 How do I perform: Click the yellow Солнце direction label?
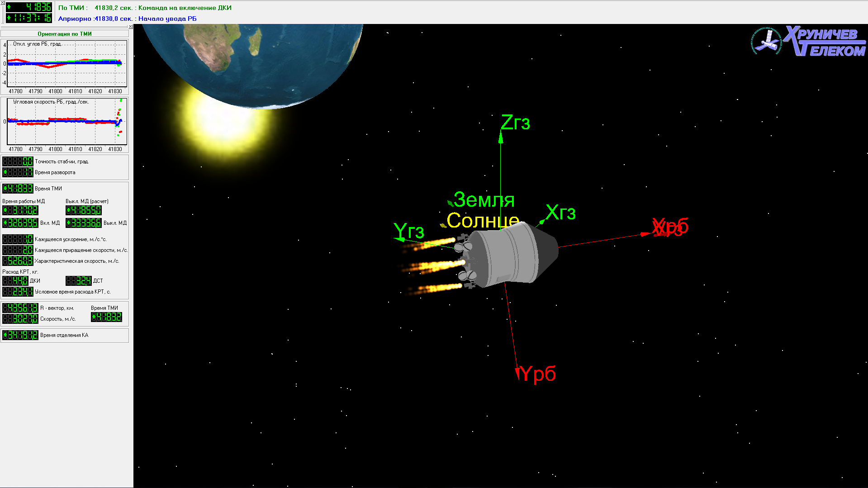tap(482, 221)
